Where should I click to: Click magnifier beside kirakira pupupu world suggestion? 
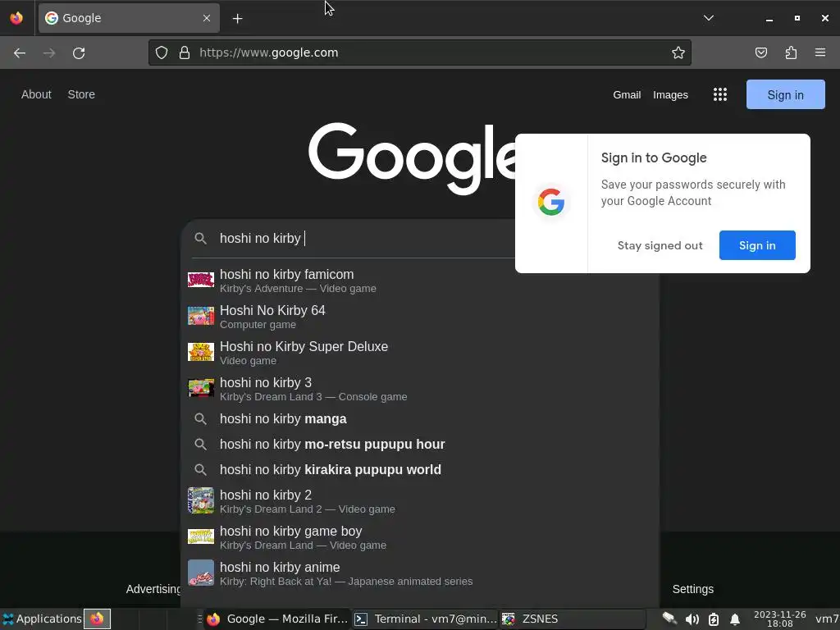[200, 470]
